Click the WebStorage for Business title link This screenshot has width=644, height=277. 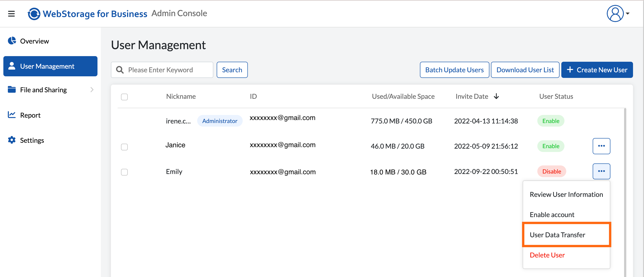pyautogui.click(x=95, y=14)
